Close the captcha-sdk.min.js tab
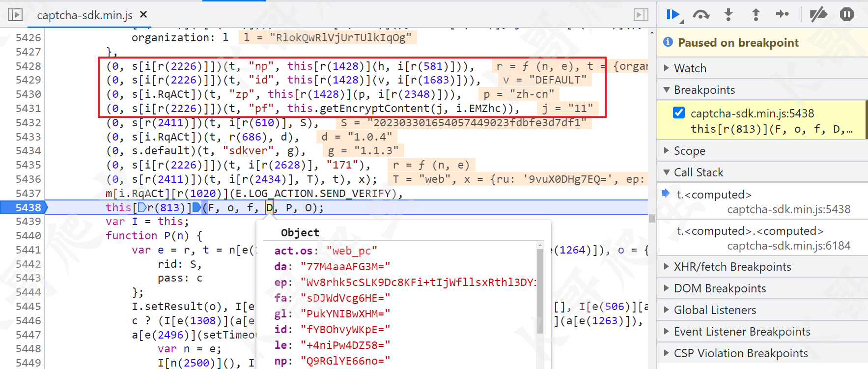Image resolution: width=868 pixels, height=369 pixels. click(x=143, y=15)
